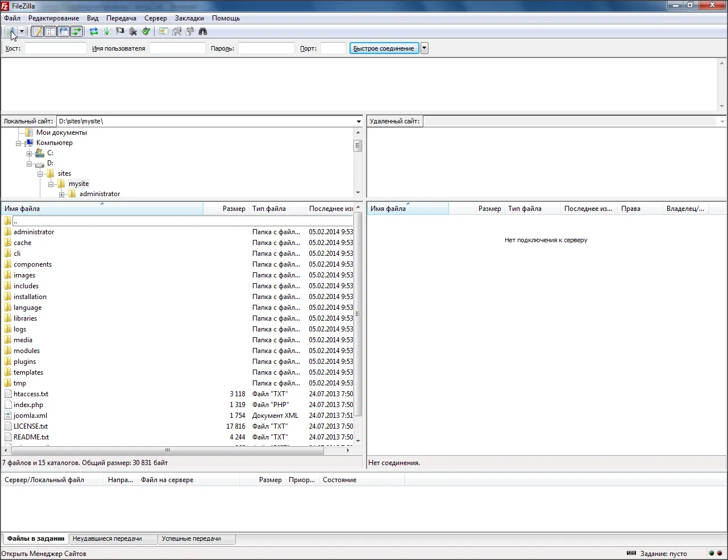The width and height of the screenshot is (728, 560).
Task: Refresh the file and folder lists
Action: coord(94,32)
